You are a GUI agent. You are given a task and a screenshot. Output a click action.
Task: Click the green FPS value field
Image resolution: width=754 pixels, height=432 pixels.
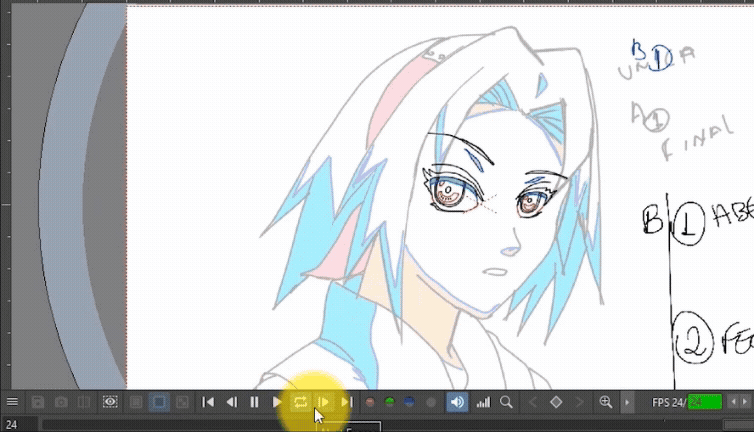pos(705,402)
